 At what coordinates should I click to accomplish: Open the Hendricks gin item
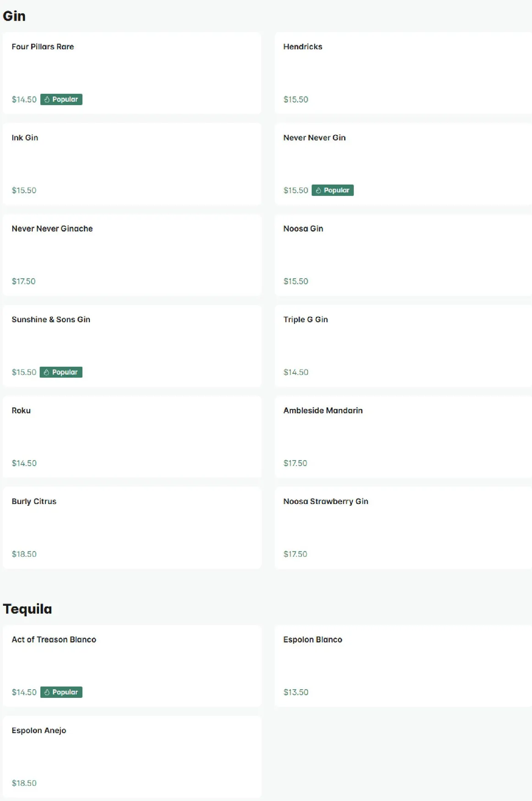click(x=403, y=73)
